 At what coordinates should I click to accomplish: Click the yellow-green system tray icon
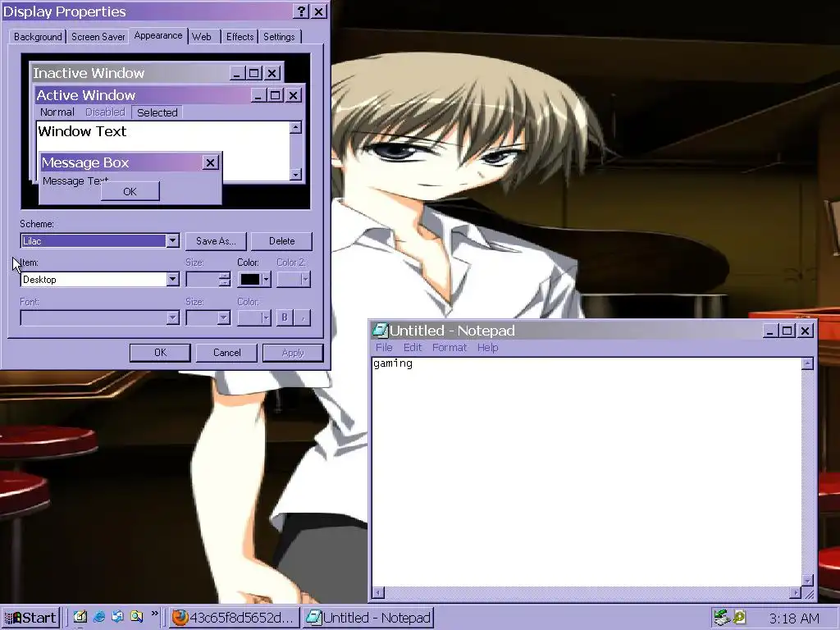740,618
